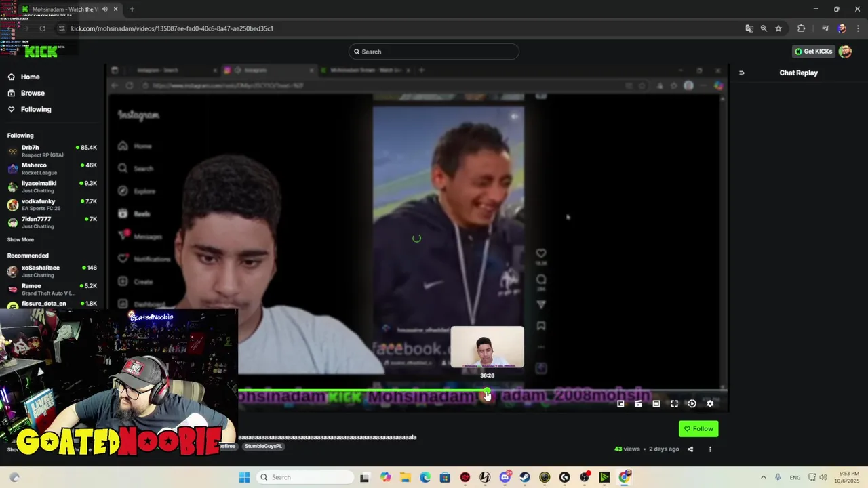Open volume control in system tray
Image resolution: width=868 pixels, height=488 pixels.
[823, 477]
